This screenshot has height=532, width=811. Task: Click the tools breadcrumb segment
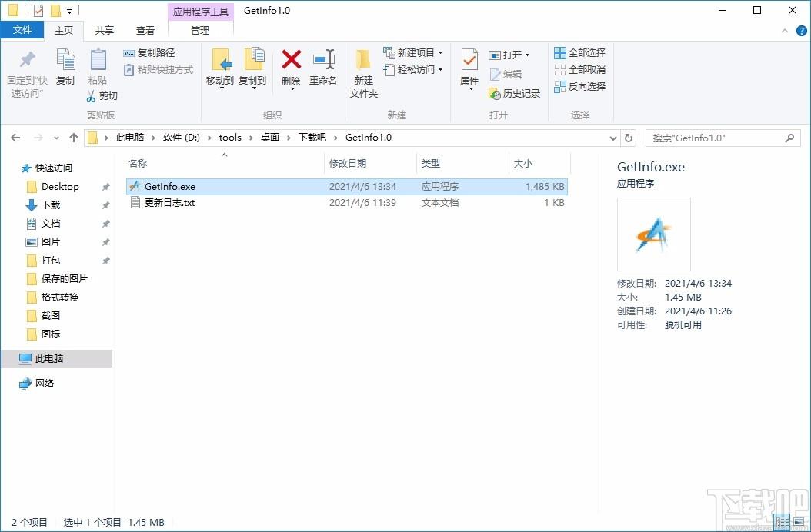[230, 138]
